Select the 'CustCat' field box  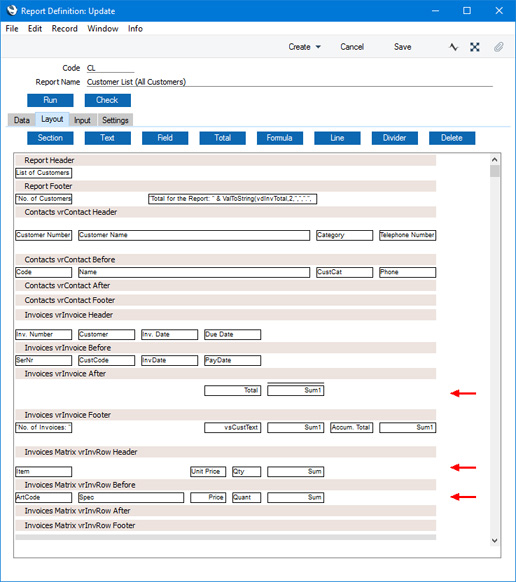coord(344,272)
